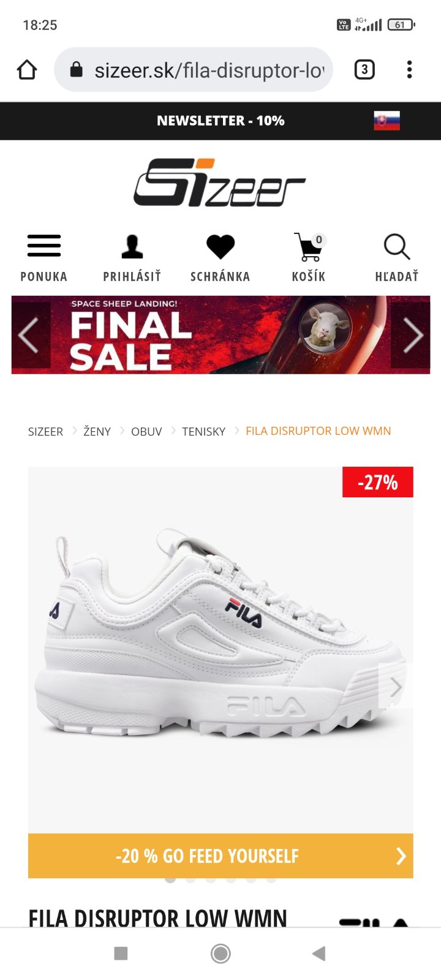Go to TENISKY breadcrumb category
441x980 pixels.
(203, 431)
